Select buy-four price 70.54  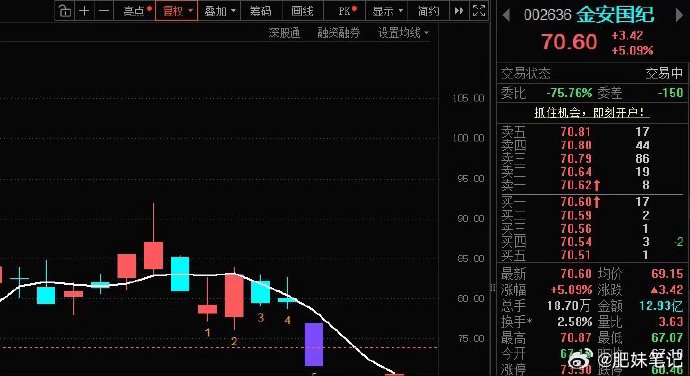576,242
